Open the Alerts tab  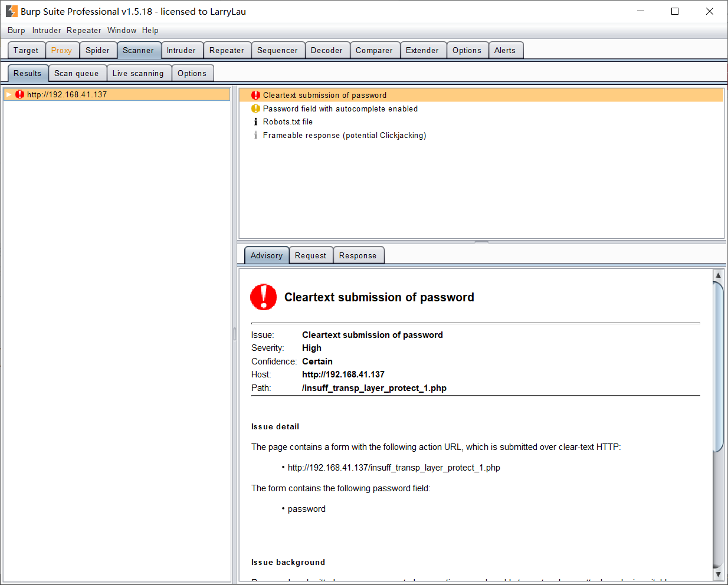(x=506, y=50)
